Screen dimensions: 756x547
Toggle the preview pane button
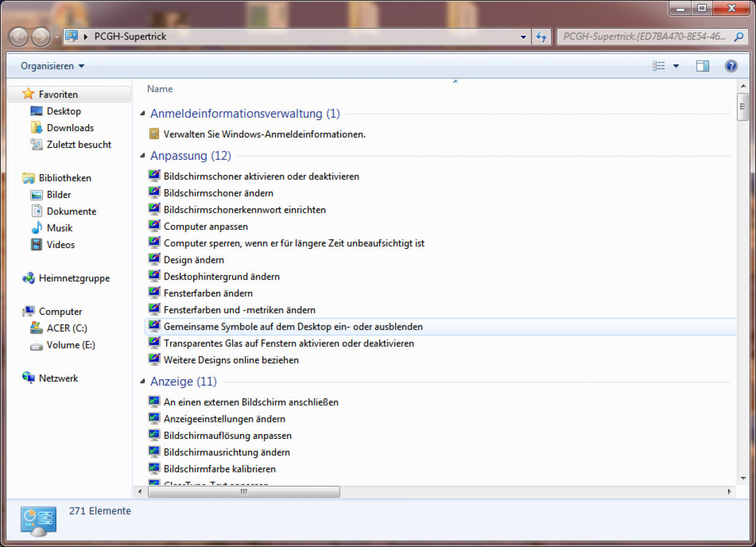click(x=703, y=66)
